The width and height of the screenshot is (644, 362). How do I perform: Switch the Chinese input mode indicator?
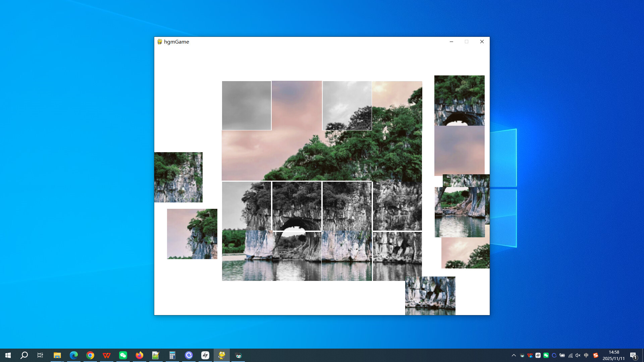(x=586, y=355)
